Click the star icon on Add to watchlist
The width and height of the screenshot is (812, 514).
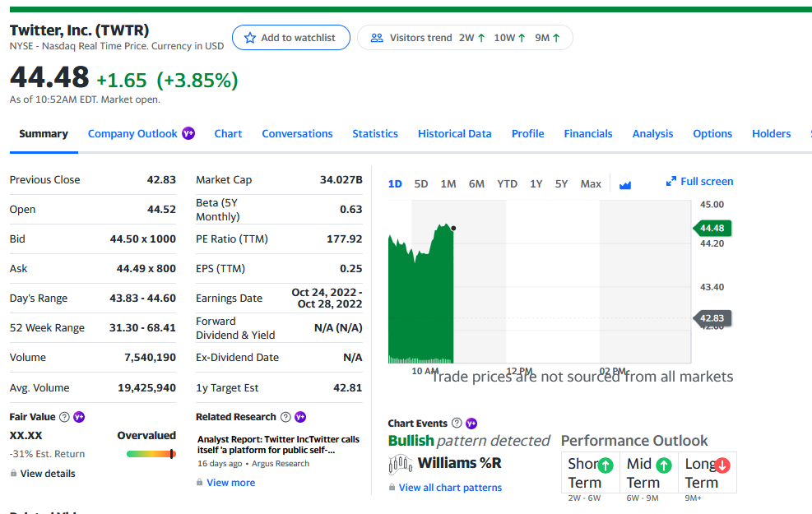coord(250,38)
